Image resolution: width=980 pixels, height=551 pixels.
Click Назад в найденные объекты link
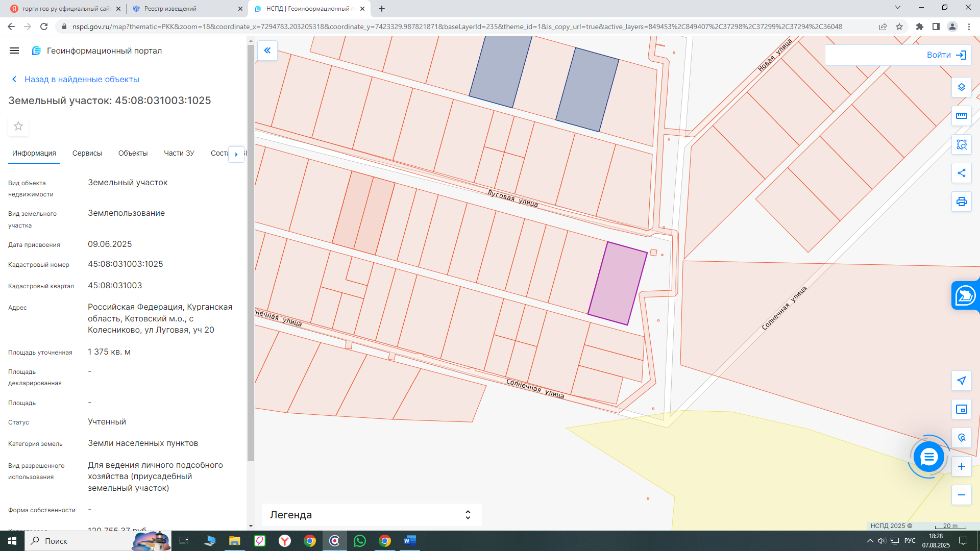pyautogui.click(x=82, y=79)
